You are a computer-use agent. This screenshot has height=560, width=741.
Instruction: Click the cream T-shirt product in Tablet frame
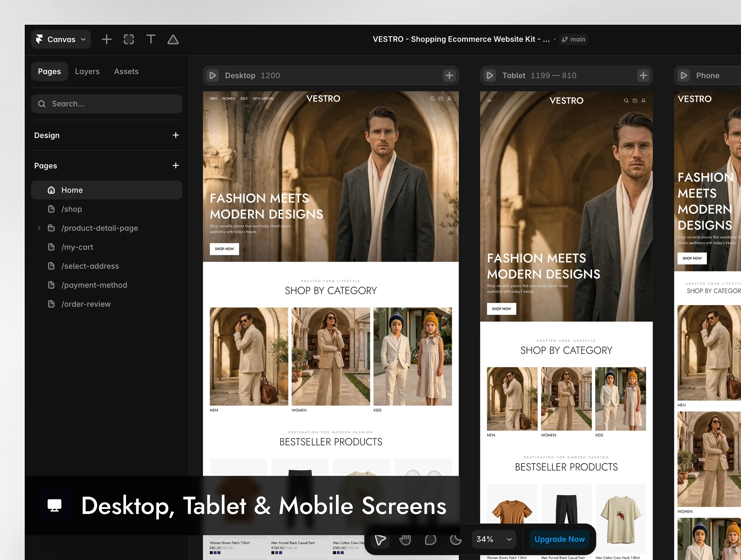point(621,518)
